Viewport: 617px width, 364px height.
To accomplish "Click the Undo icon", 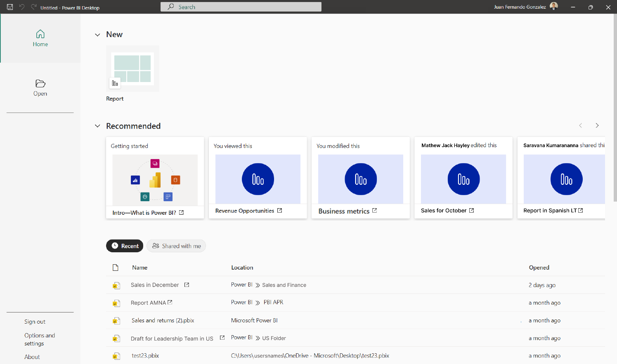I will (x=22, y=7).
